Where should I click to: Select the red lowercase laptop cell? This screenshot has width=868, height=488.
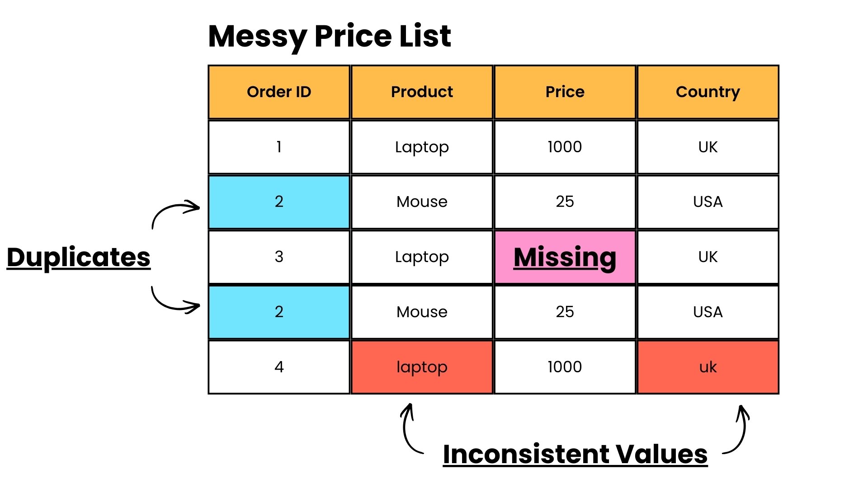click(x=422, y=367)
